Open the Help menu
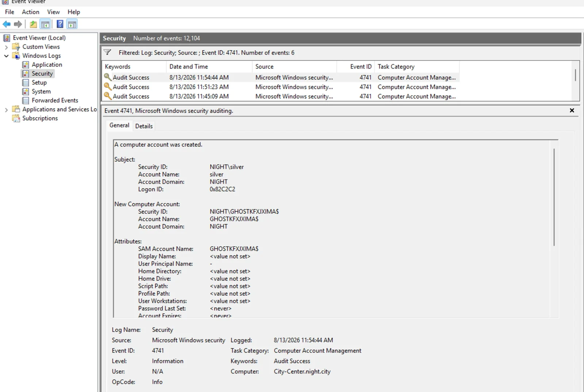Screen dimensions: 584x392 pos(74,12)
